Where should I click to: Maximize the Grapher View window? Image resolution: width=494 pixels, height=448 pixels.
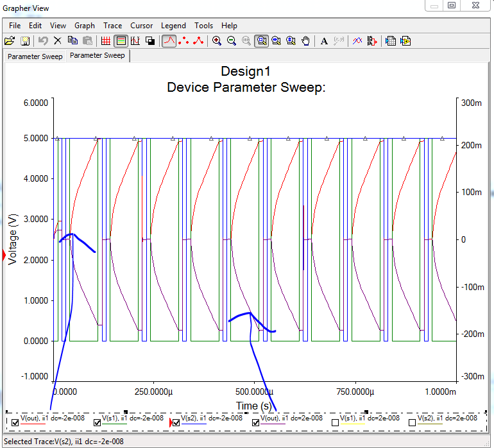452,5
